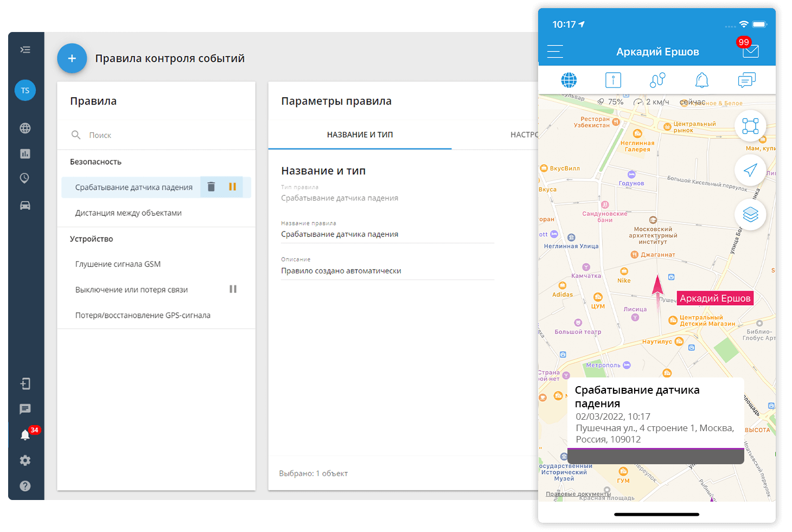
Task: Open the globe map section in sidebar
Action: [x=25, y=129]
